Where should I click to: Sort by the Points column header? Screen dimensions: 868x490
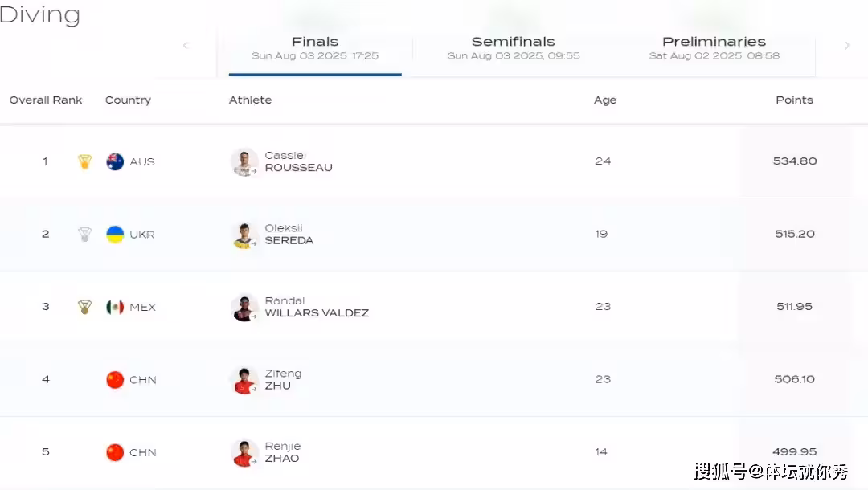coord(794,100)
